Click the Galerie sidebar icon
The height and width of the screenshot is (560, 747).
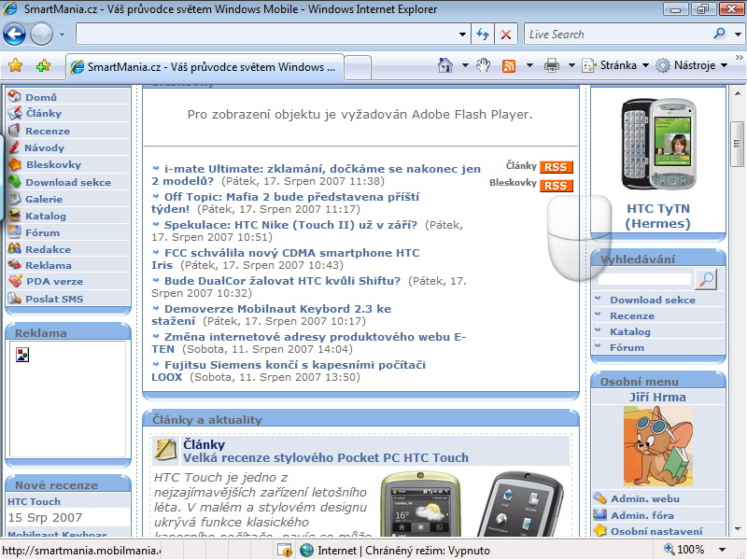point(15,199)
